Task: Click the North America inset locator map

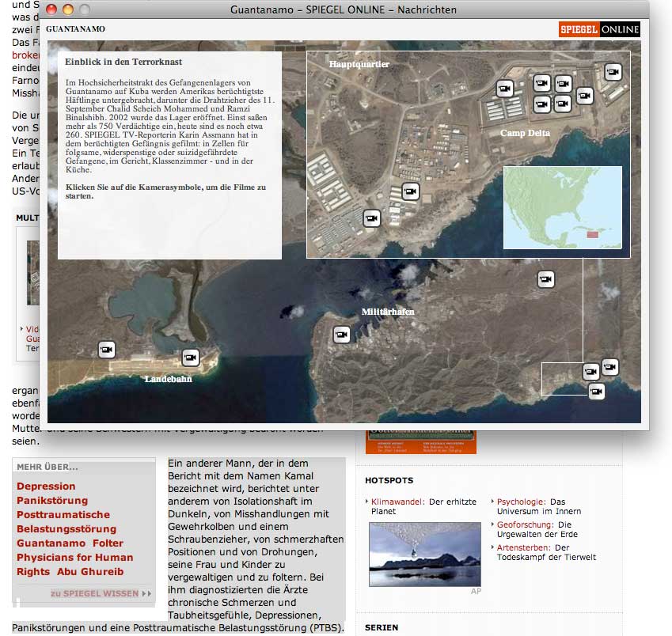Action: point(562,207)
